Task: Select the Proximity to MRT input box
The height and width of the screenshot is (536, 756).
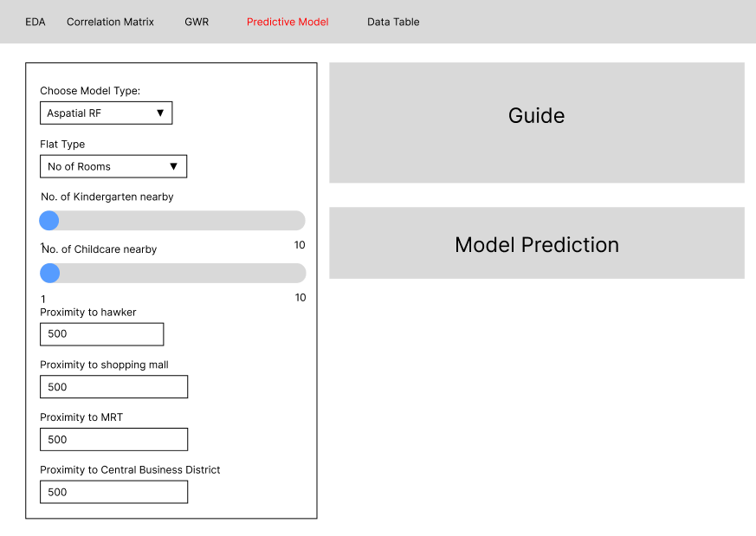Action: point(113,439)
